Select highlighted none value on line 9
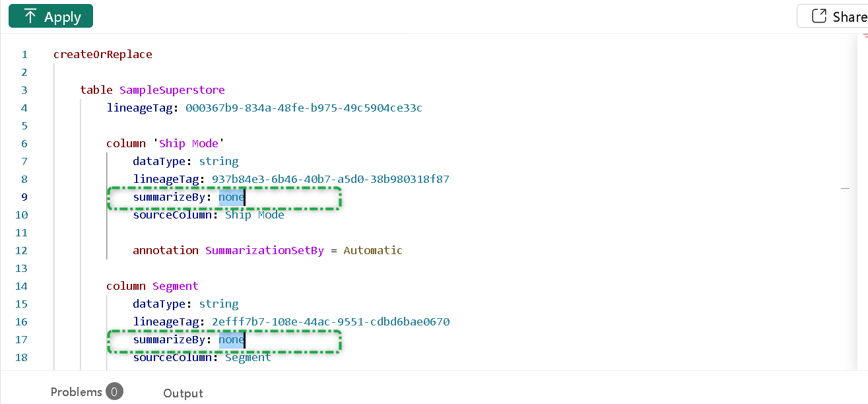 click(231, 197)
